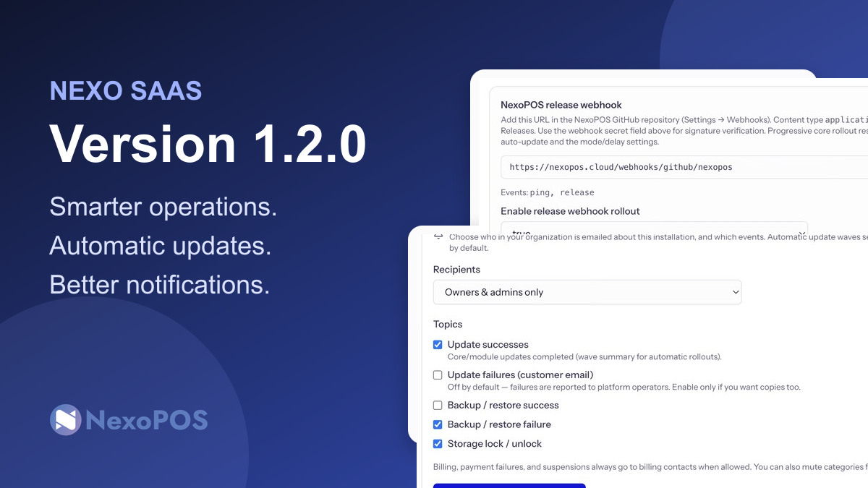Viewport: 868px width, 488px height.
Task: Enable Update failures (customer email) checkbox
Action: pos(438,375)
